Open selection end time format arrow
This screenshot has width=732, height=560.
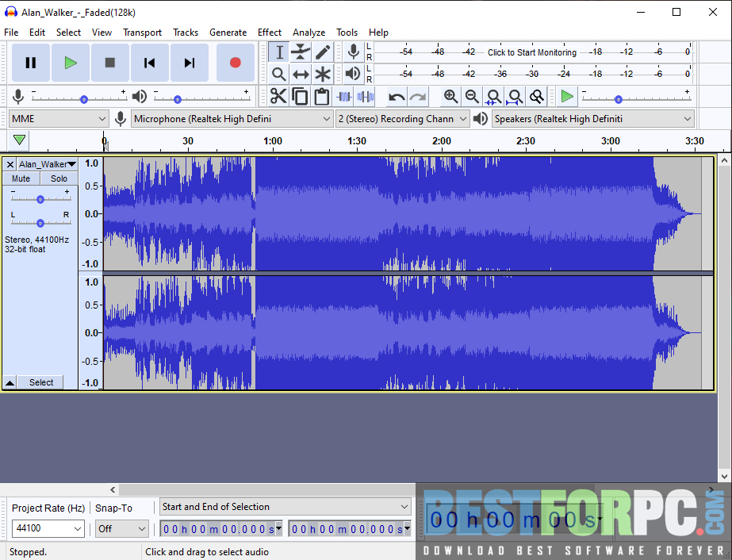407,528
